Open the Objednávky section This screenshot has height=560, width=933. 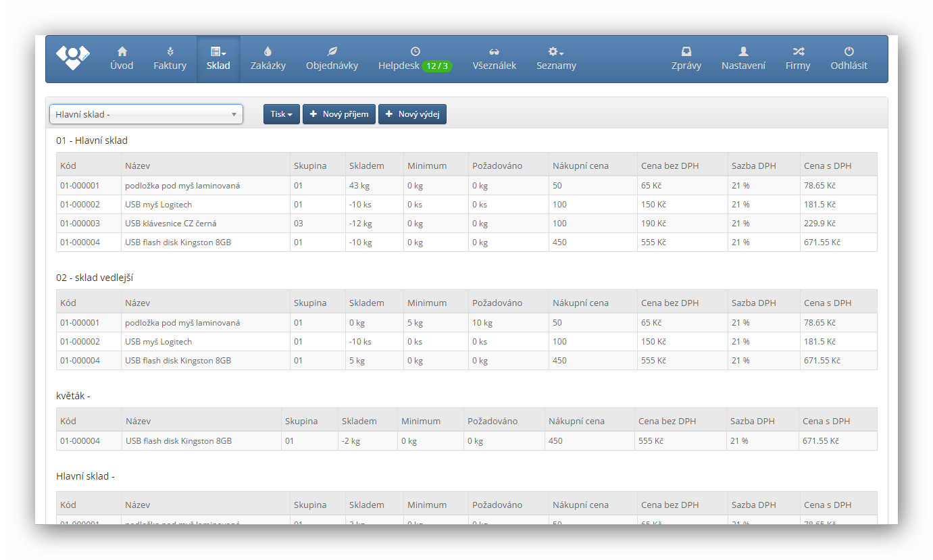[332, 59]
